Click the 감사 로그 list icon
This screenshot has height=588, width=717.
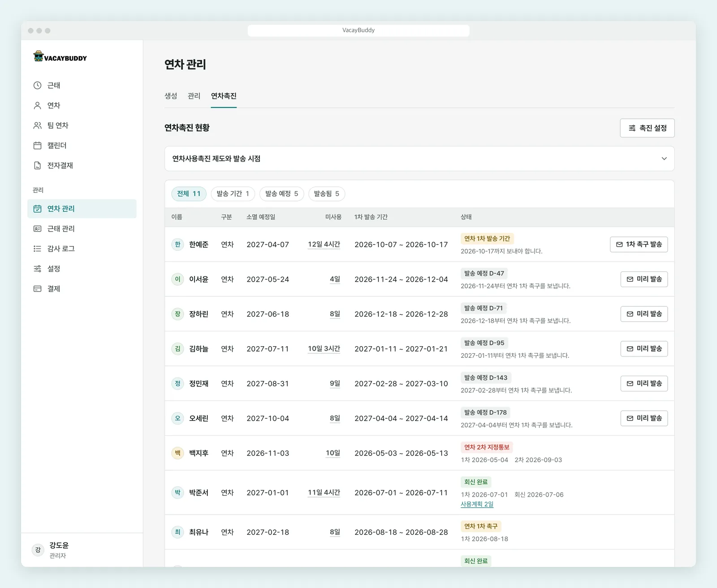click(x=38, y=249)
